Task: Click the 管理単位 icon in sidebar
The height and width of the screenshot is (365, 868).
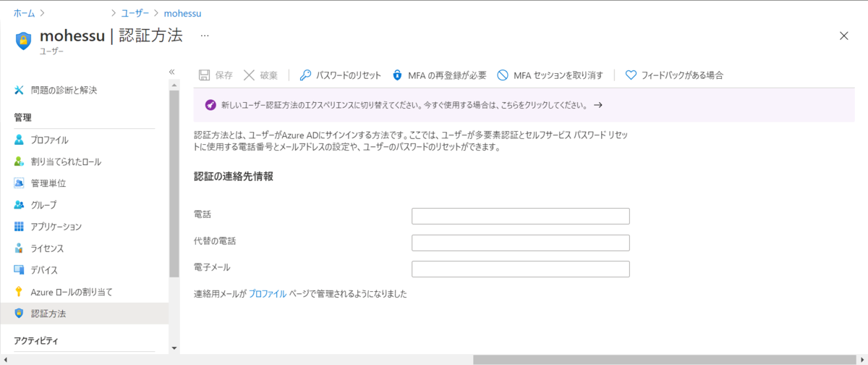Action: (x=20, y=183)
